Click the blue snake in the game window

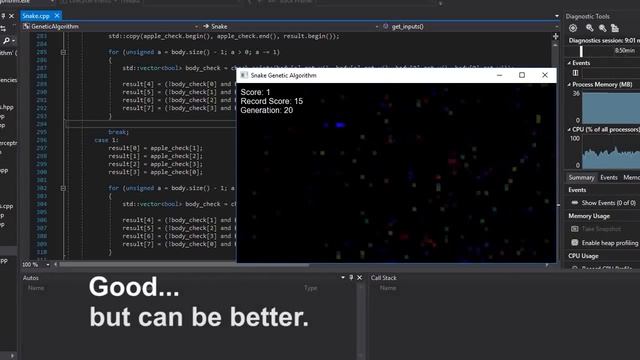point(340,125)
